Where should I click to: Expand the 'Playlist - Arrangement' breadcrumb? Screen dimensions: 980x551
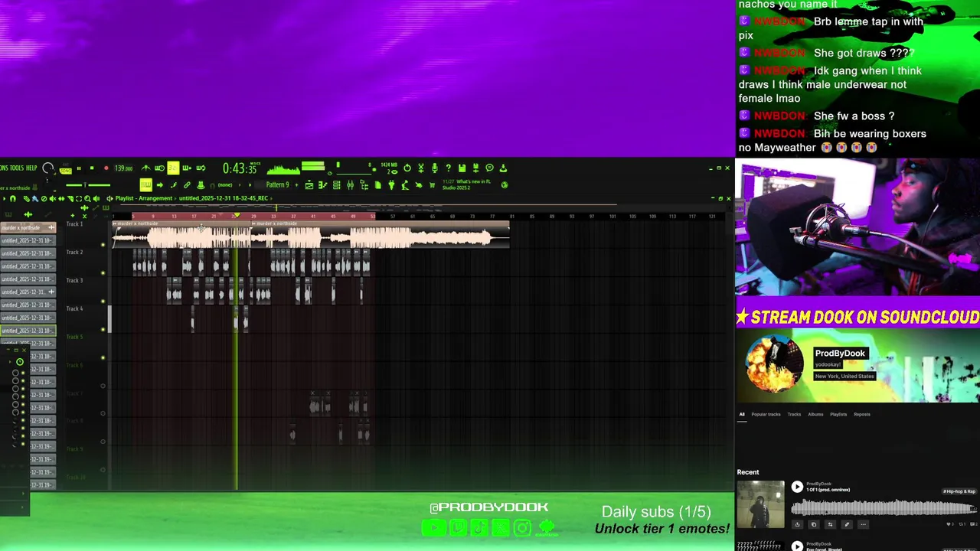click(x=144, y=198)
